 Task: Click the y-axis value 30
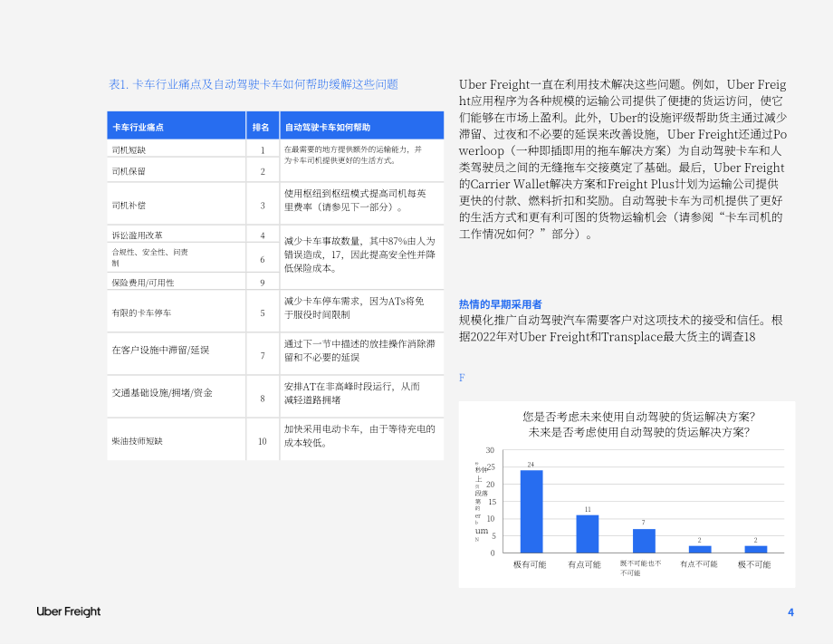[x=490, y=450]
